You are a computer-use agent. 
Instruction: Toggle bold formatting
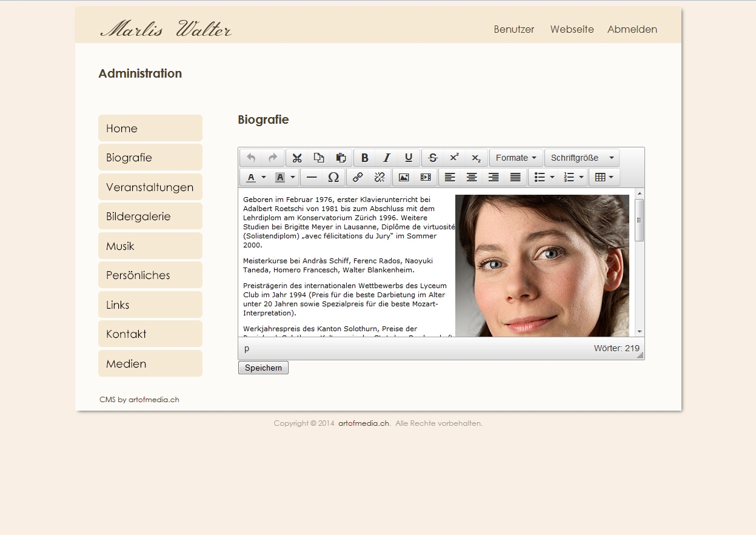pos(365,158)
